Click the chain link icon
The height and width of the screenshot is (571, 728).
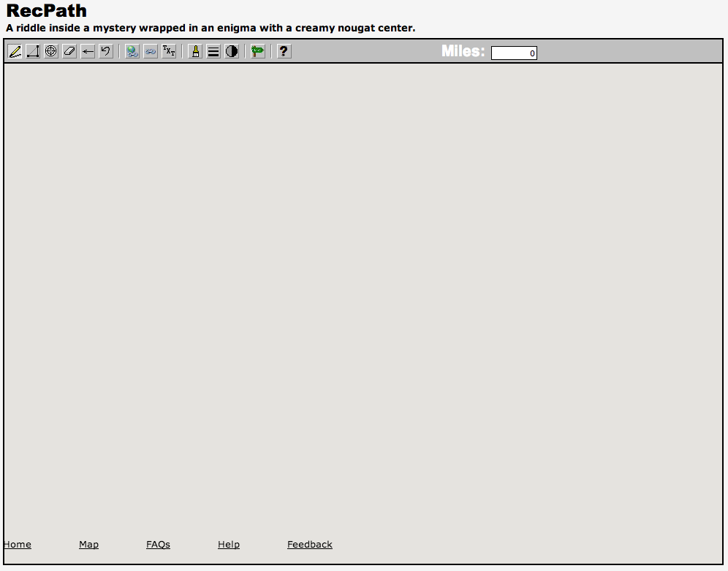click(x=151, y=51)
